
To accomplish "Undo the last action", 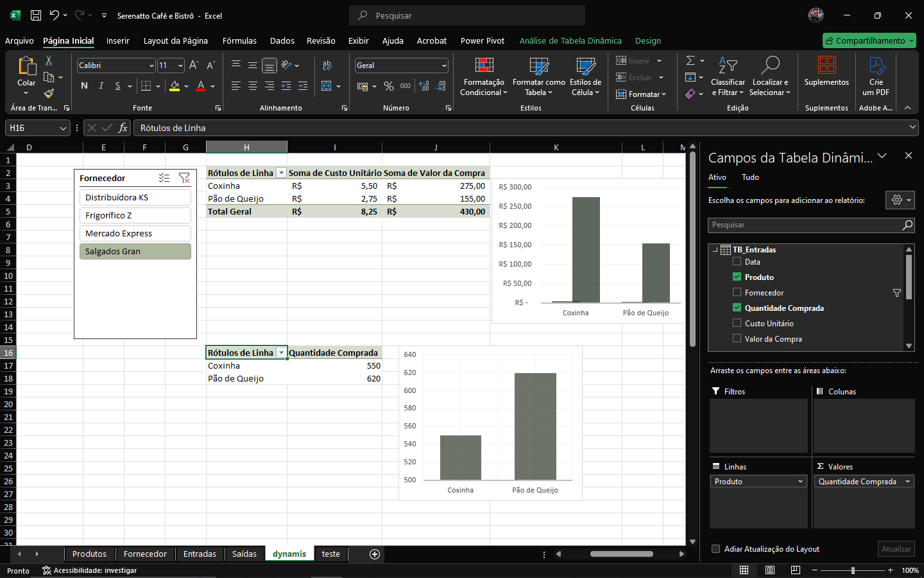I will pyautogui.click(x=55, y=15).
